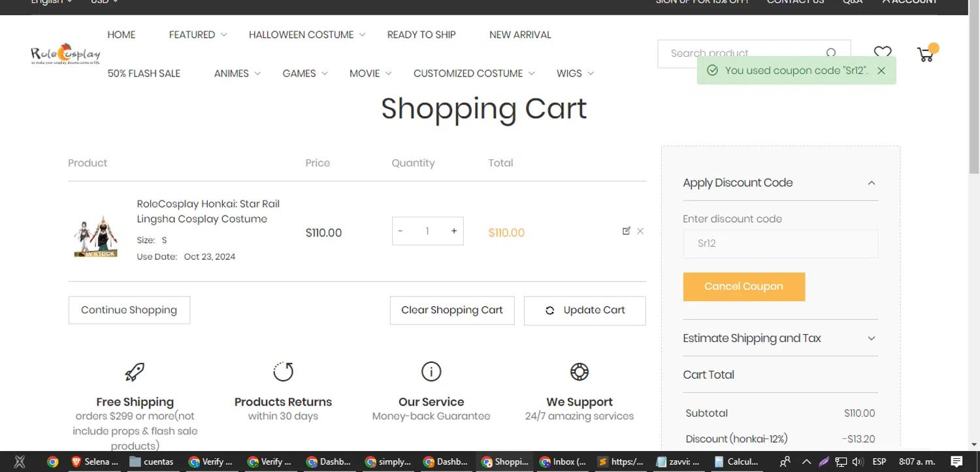The width and height of the screenshot is (980, 472).
Task: Click the volume icon in system tray
Action: coord(857,462)
